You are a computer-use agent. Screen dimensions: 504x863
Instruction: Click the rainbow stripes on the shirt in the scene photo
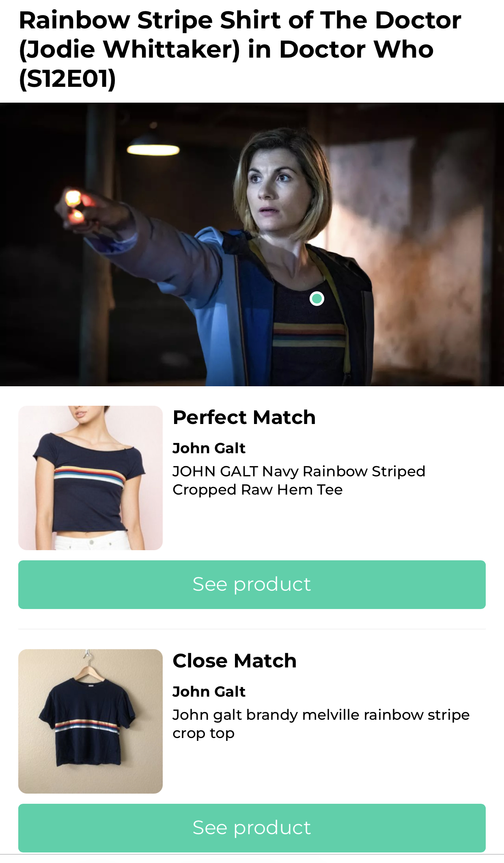point(308,335)
